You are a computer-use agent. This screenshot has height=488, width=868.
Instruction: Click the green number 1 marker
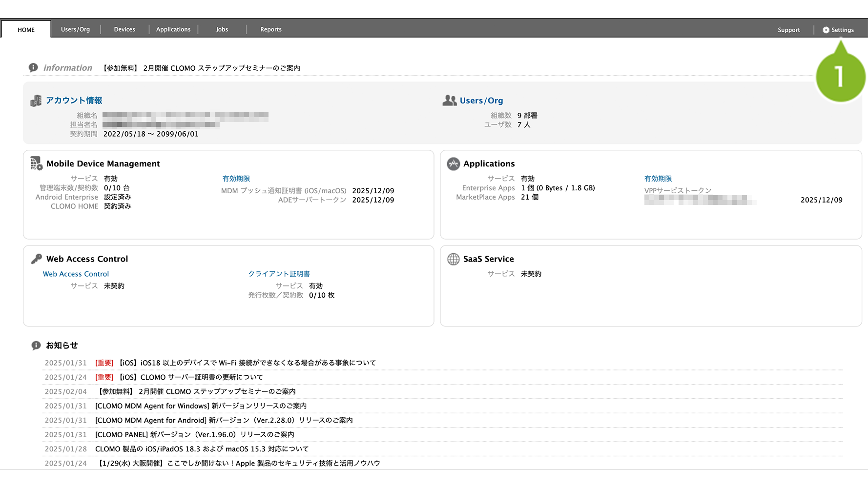840,77
